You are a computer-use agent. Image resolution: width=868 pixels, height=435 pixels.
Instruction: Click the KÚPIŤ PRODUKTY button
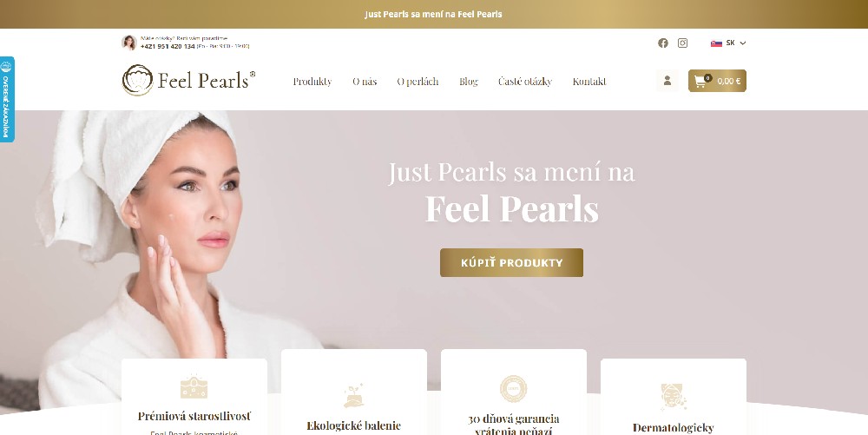pyautogui.click(x=511, y=263)
